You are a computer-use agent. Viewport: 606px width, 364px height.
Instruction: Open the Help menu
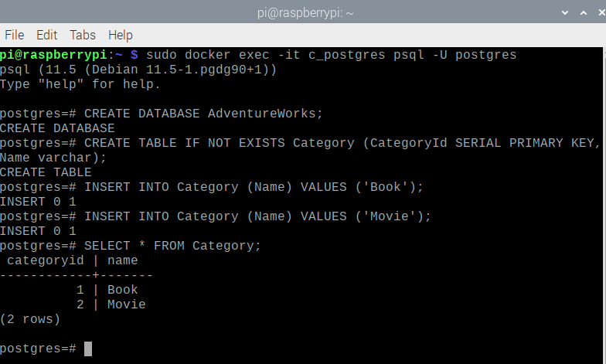pos(121,35)
